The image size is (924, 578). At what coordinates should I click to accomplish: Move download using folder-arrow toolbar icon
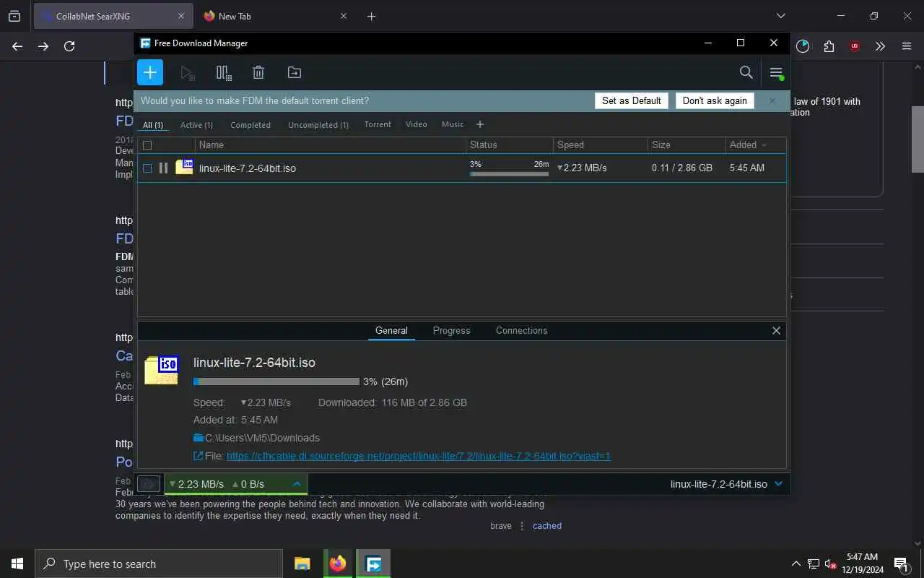pyautogui.click(x=294, y=72)
